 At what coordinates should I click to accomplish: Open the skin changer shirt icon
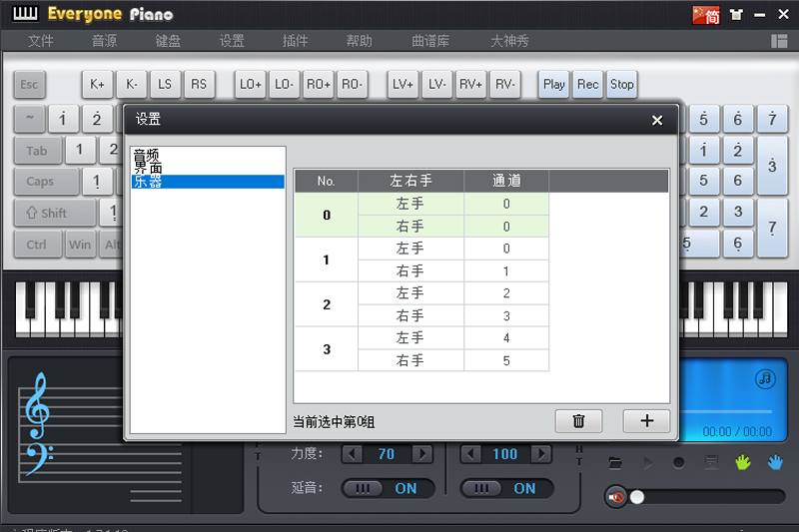737,15
